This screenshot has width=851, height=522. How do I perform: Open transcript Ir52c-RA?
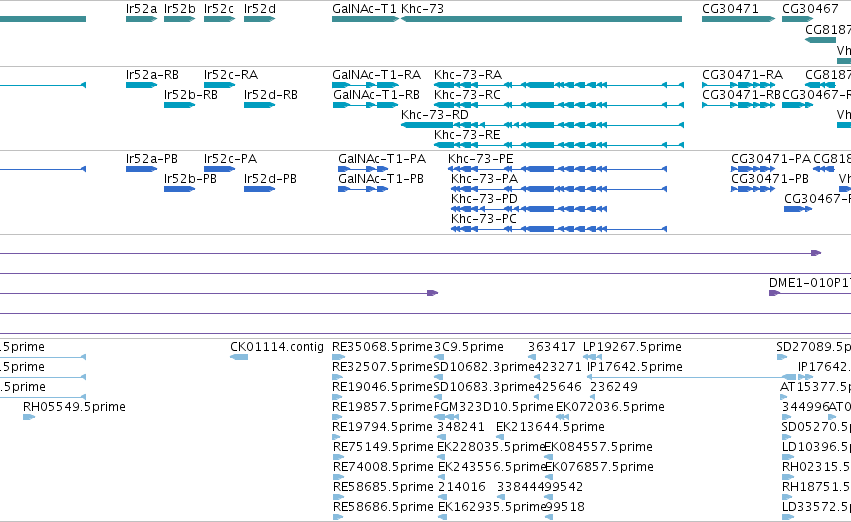point(219,85)
